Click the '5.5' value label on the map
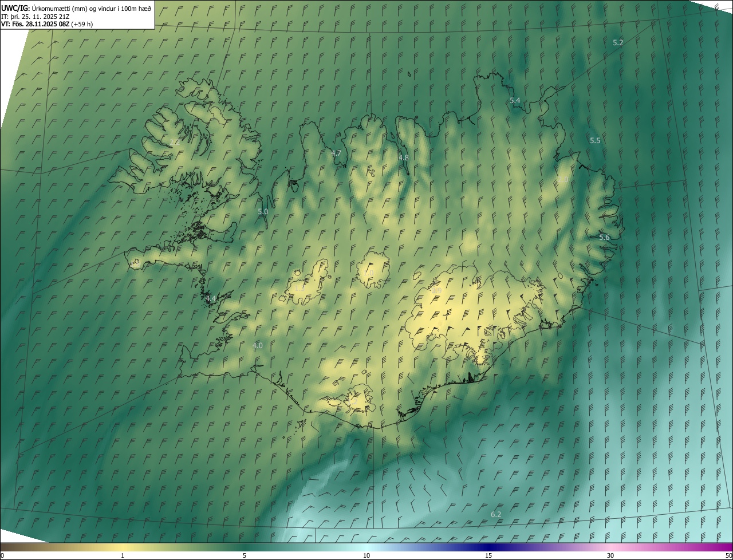The image size is (733, 560). [595, 140]
